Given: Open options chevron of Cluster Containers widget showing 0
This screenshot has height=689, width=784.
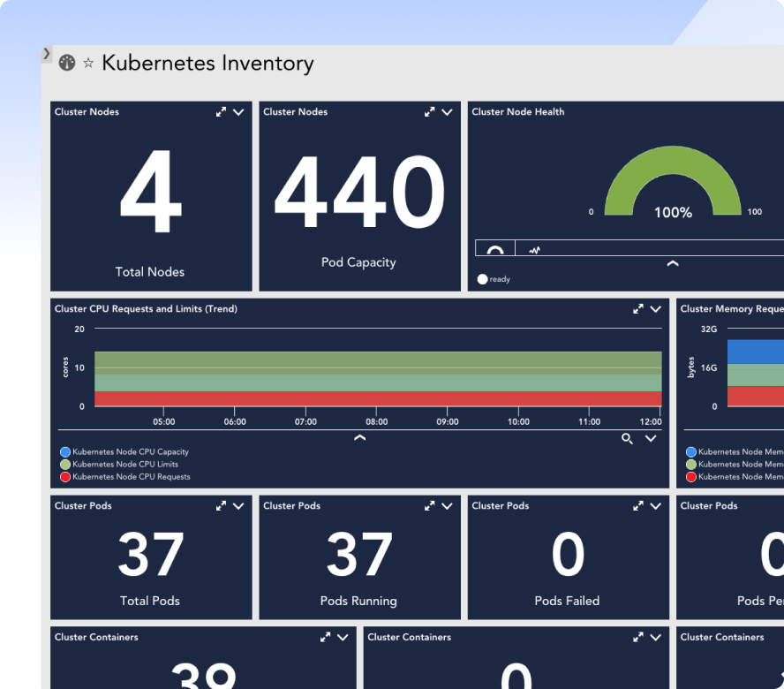Looking at the screenshot, I should pyautogui.click(x=655, y=638).
